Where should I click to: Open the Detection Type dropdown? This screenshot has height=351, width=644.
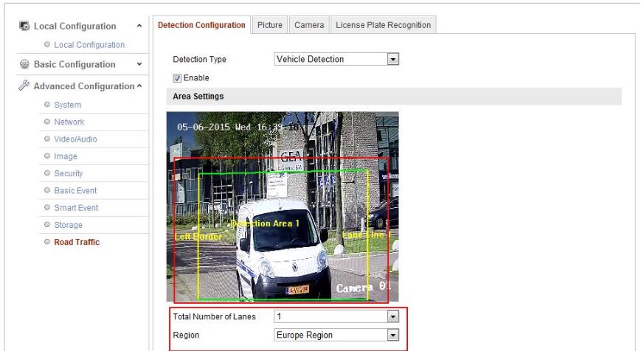336,59
